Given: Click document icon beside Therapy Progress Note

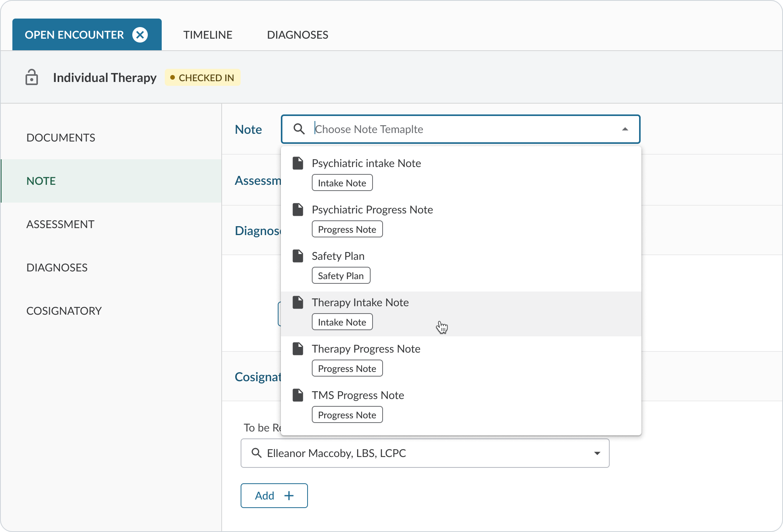Looking at the screenshot, I should (298, 349).
